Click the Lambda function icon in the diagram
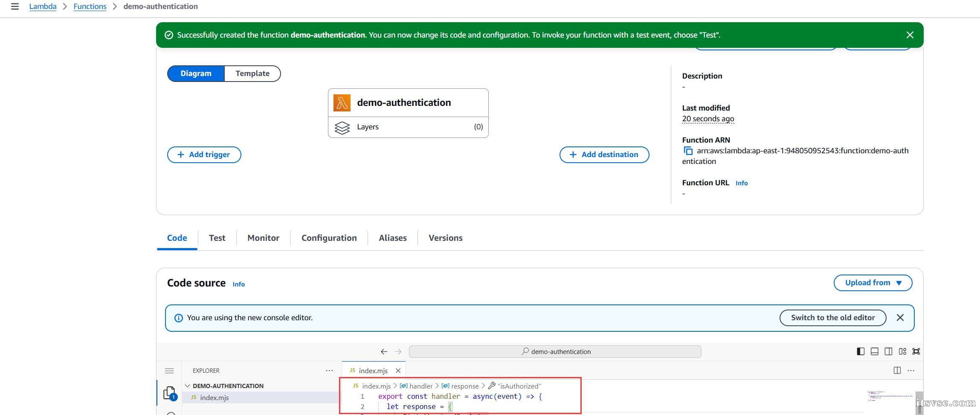 click(x=342, y=103)
